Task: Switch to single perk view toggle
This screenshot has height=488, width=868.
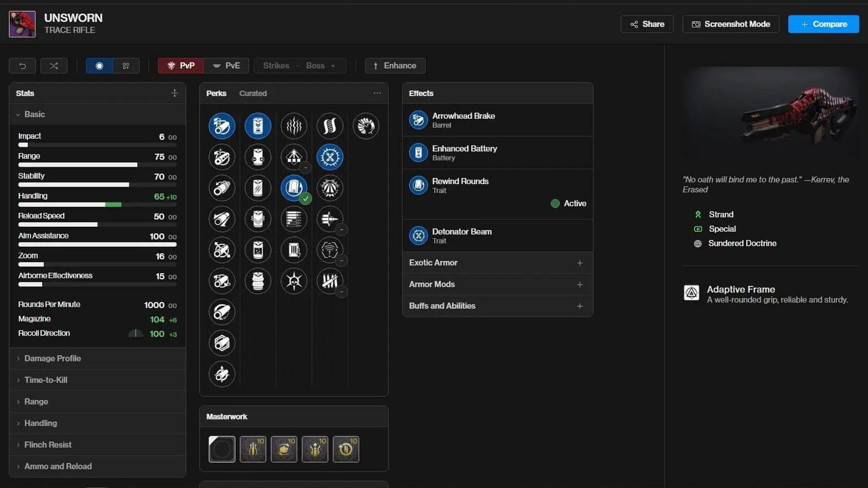Action: click(99, 66)
